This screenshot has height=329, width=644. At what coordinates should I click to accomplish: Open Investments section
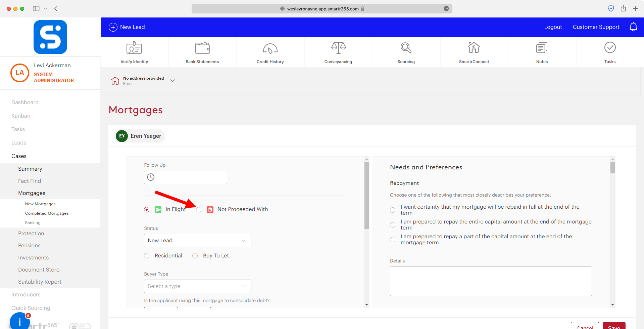click(x=33, y=257)
